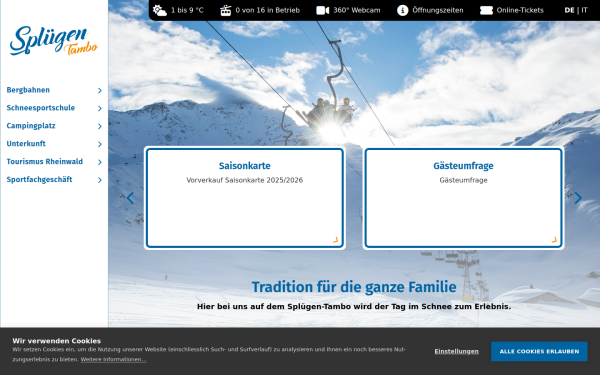Image resolution: width=600 pixels, height=375 pixels.
Task: Click Alle Cookies erlauben button
Action: tap(539, 351)
